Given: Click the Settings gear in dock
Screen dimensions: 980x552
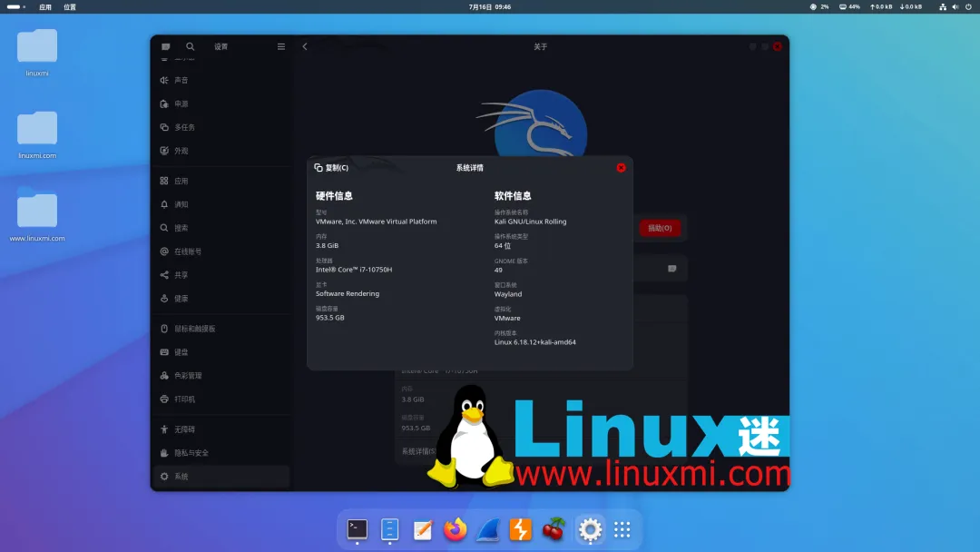Looking at the screenshot, I should point(590,529).
